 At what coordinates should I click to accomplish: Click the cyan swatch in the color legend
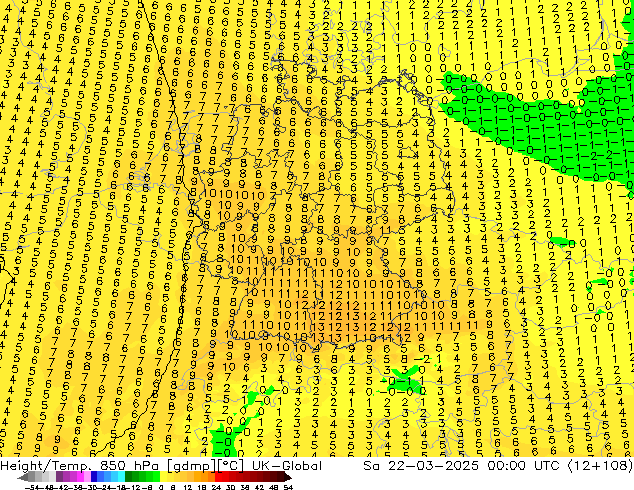[x=121, y=477]
